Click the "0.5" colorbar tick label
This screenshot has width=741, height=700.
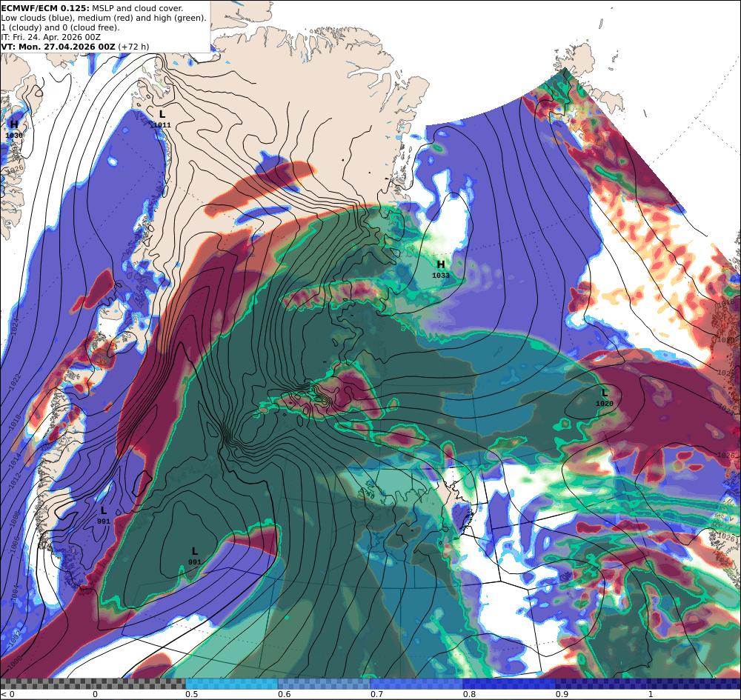click(x=191, y=694)
